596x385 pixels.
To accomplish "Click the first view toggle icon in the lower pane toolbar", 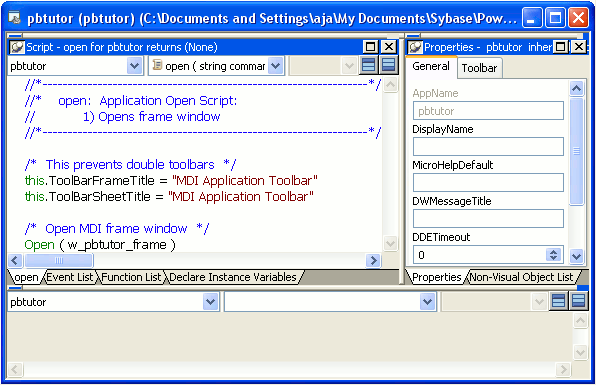I will (558, 302).
